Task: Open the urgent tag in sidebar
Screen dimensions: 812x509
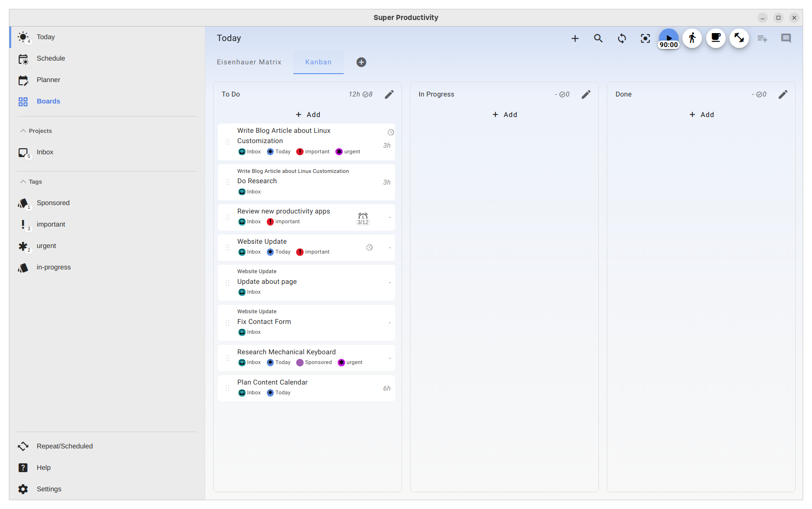Action: point(107,246)
